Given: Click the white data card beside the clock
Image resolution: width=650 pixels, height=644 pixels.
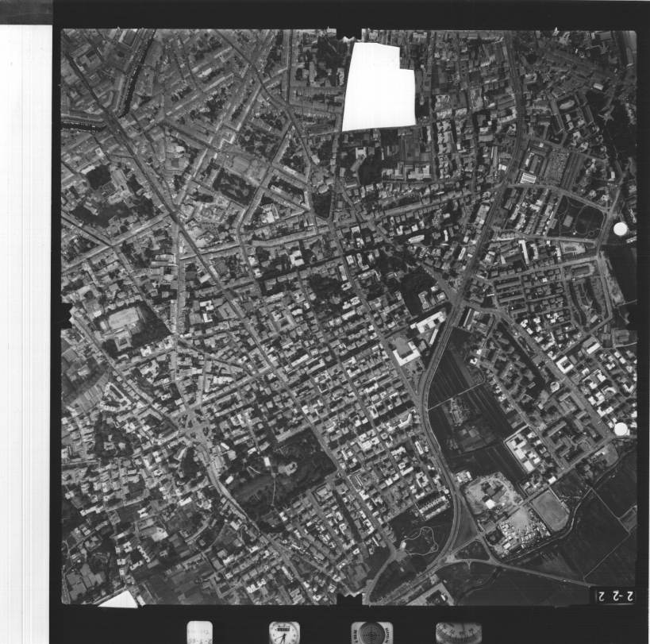Looking at the screenshot, I should (x=199, y=633).
